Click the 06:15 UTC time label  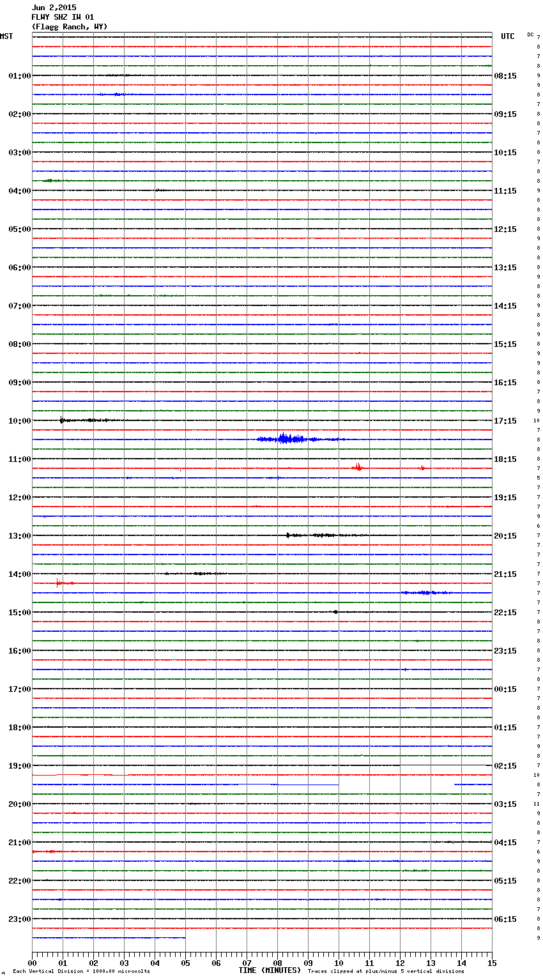point(505,919)
